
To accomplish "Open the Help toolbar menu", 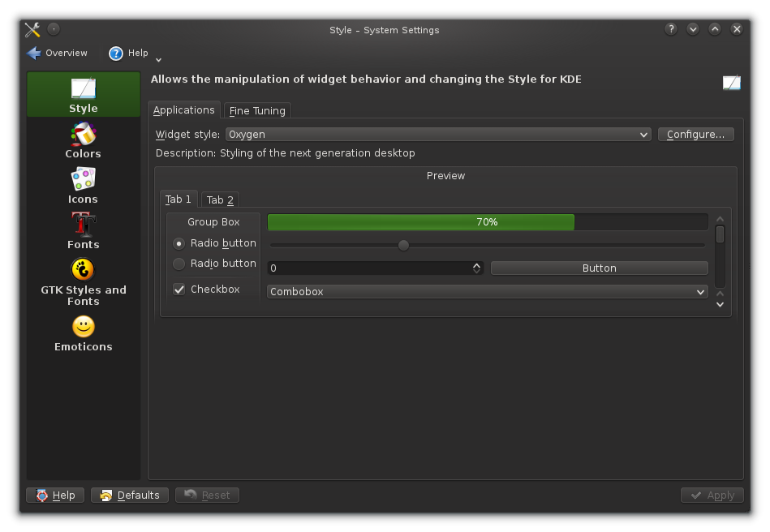I will [x=128, y=53].
